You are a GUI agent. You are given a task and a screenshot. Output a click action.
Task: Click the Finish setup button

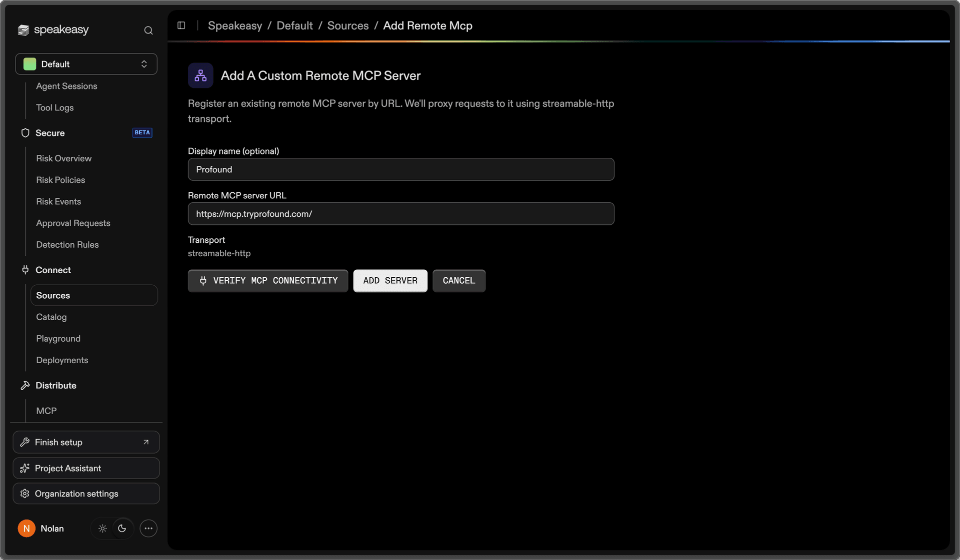[86, 442]
